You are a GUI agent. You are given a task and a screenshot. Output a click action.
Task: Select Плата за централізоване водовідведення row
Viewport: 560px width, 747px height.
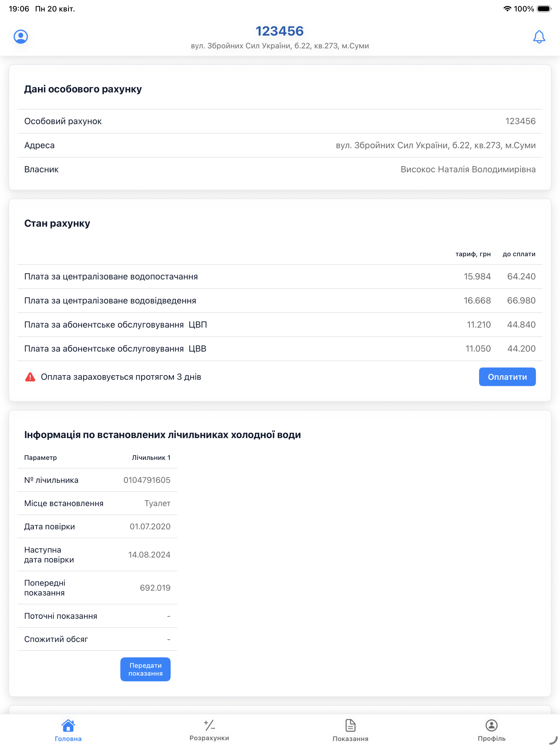click(x=280, y=300)
